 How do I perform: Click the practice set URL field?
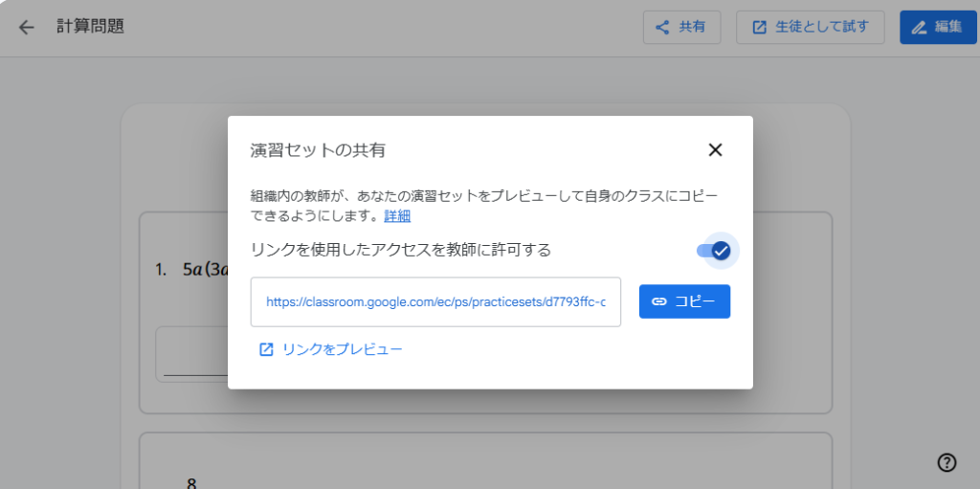pyautogui.click(x=435, y=302)
